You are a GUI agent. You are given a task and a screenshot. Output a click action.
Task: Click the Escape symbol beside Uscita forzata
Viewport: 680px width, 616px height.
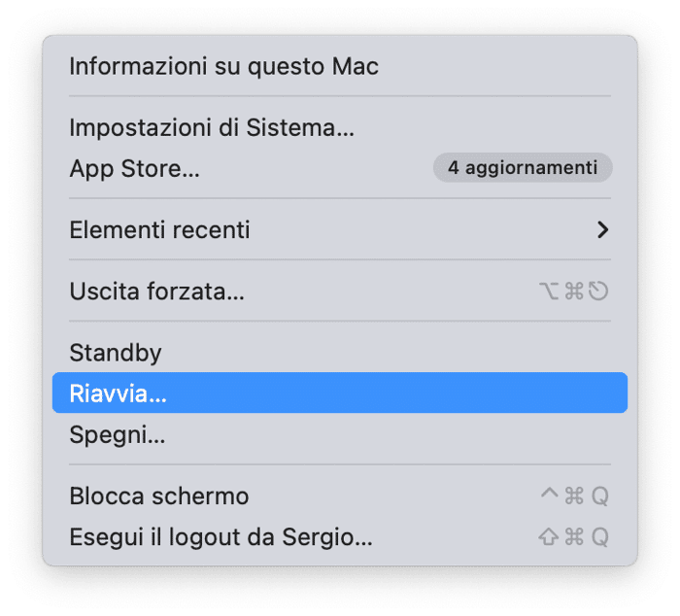point(598,291)
